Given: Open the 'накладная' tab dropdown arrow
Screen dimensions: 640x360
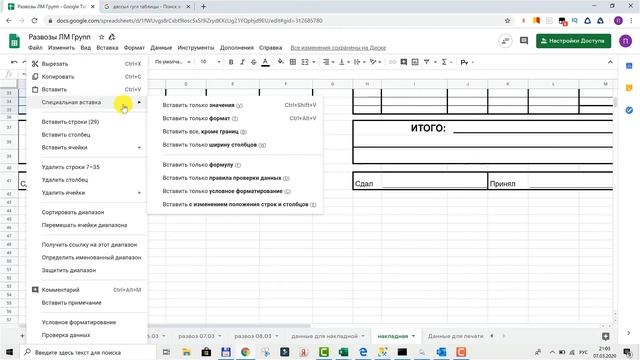Looking at the screenshot, I should (413, 336).
